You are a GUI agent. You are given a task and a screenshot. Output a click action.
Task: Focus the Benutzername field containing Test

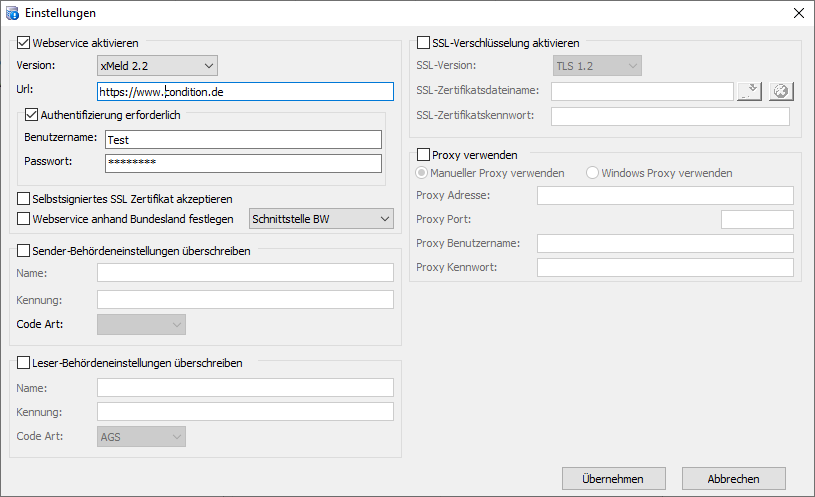coord(243,140)
